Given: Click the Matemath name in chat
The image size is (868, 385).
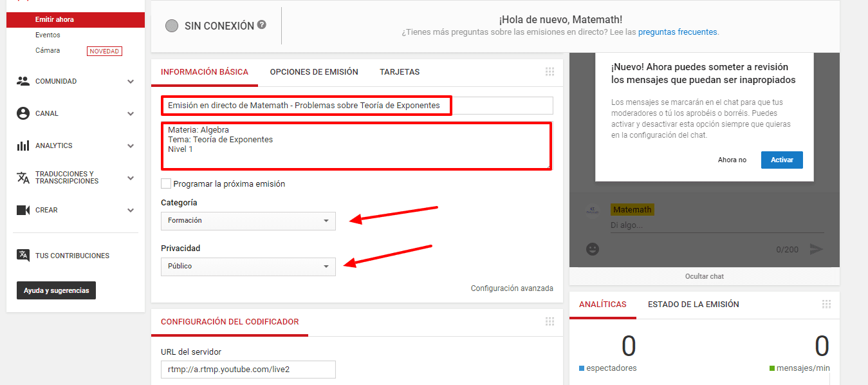Looking at the screenshot, I should [x=633, y=210].
